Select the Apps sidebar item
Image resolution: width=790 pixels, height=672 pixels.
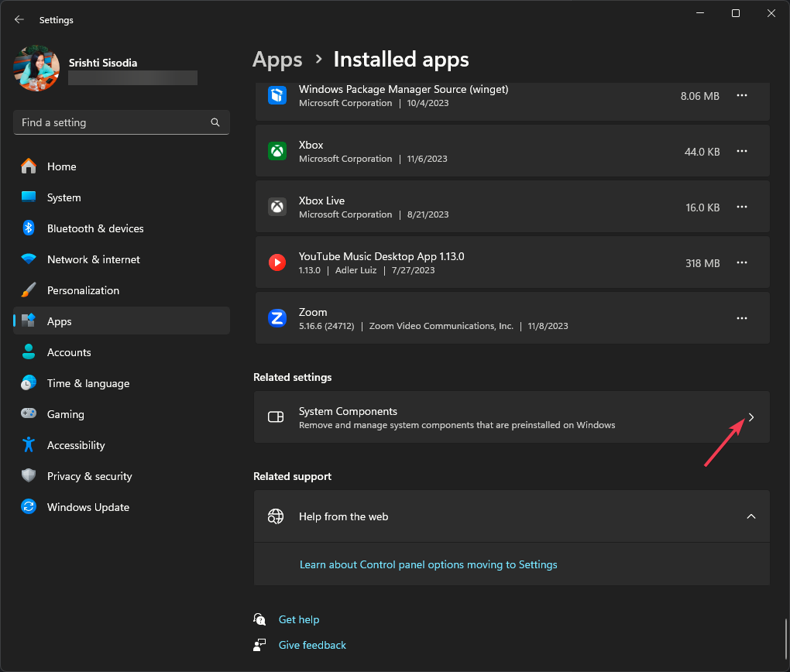tap(122, 321)
